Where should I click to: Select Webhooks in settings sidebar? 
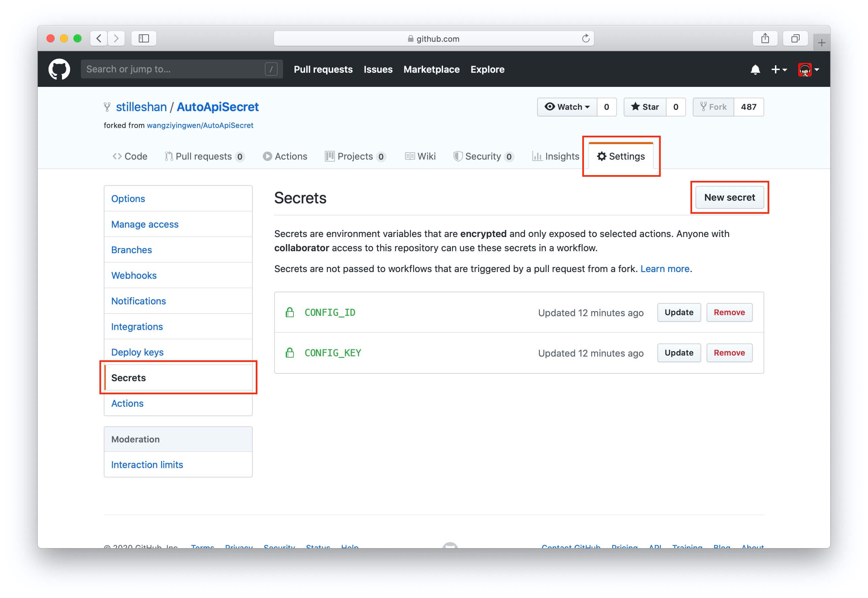click(134, 275)
